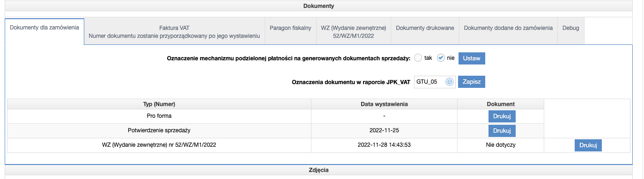This screenshot has width=644, height=179.
Task: Click the 'Nie dotyczy' cell
Action: pos(501,145)
